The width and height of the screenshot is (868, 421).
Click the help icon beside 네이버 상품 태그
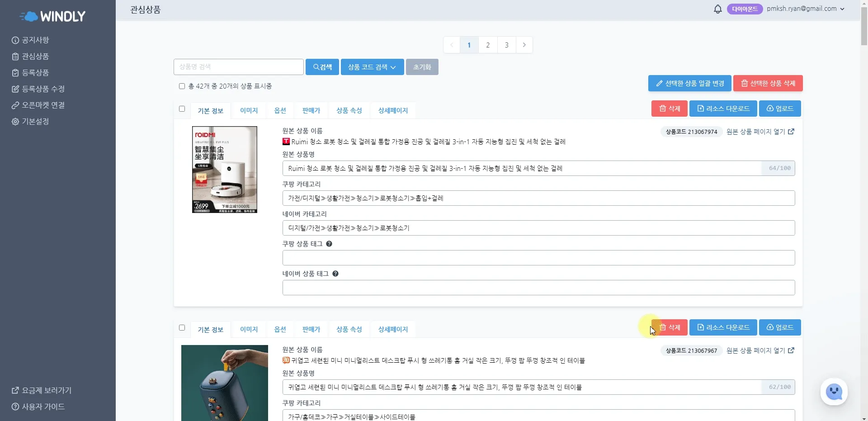pyautogui.click(x=335, y=274)
